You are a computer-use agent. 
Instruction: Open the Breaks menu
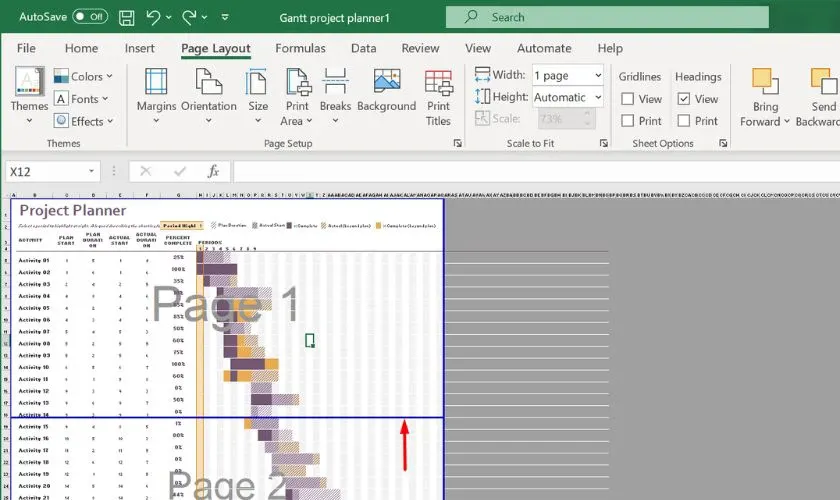pos(335,96)
